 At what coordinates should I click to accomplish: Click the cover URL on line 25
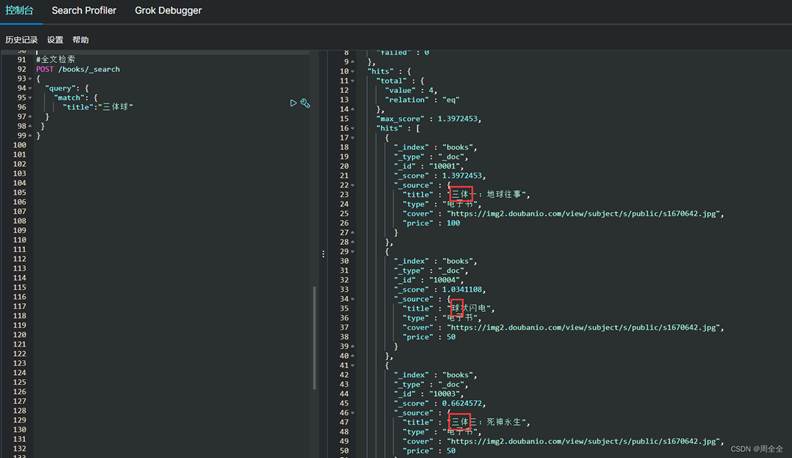[583, 214]
